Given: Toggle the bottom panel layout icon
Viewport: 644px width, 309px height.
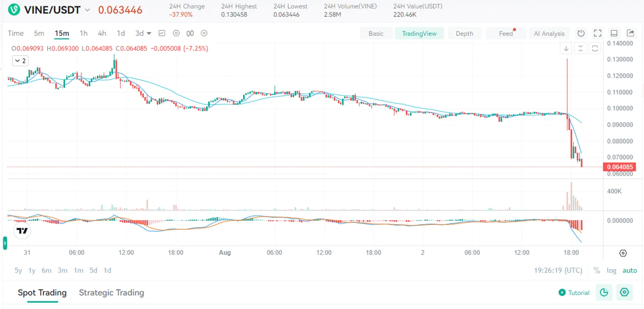Looking at the screenshot, I should pos(614,33).
